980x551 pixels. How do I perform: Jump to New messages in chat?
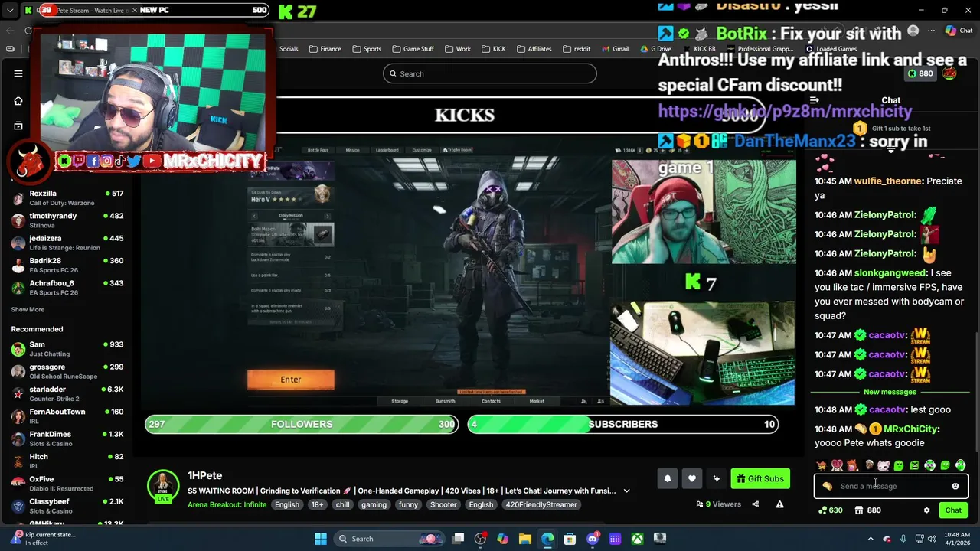[x=890, y=392]
